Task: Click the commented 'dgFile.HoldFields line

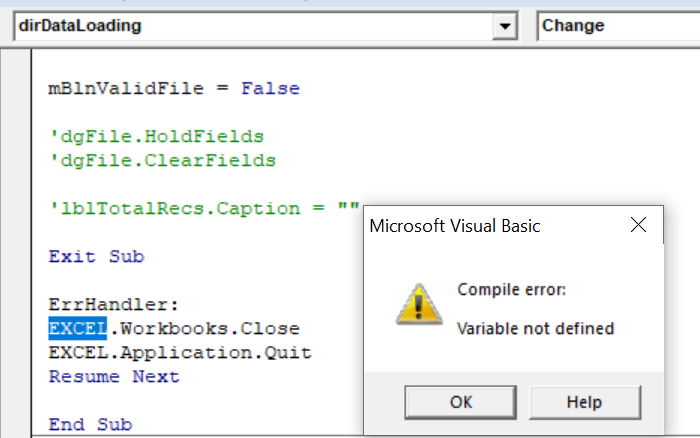Action: tap(156, 137)
